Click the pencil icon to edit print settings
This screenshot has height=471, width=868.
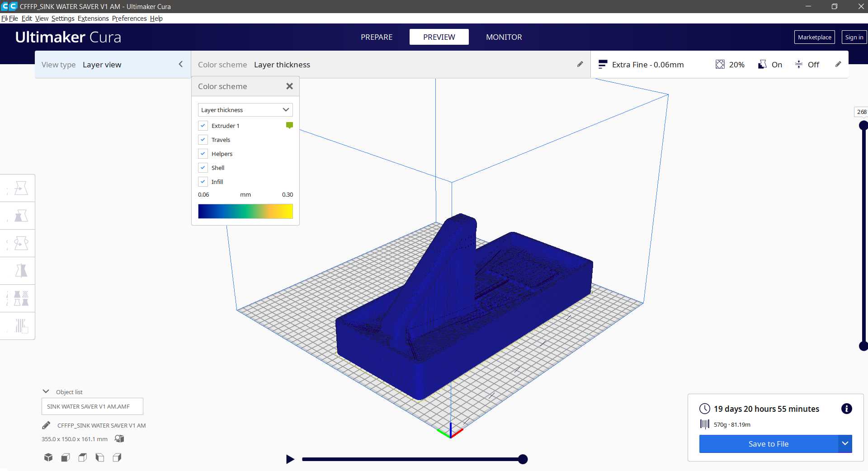pyautogui.click(x=838, y=64)
